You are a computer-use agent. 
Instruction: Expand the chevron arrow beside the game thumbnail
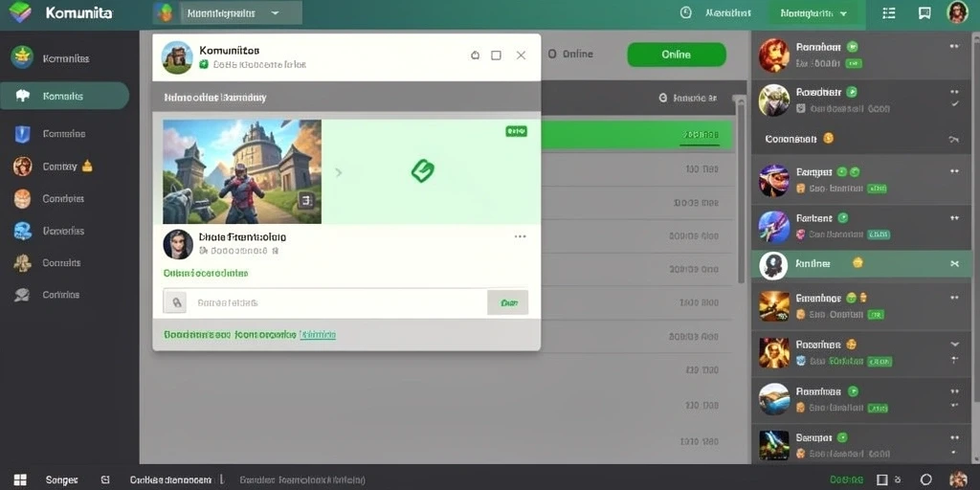pyautogui.click(x=339, y=172)
